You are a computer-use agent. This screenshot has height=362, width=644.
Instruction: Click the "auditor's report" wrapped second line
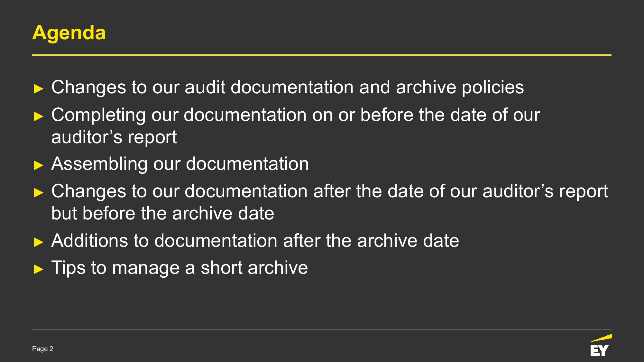[114, 137]
